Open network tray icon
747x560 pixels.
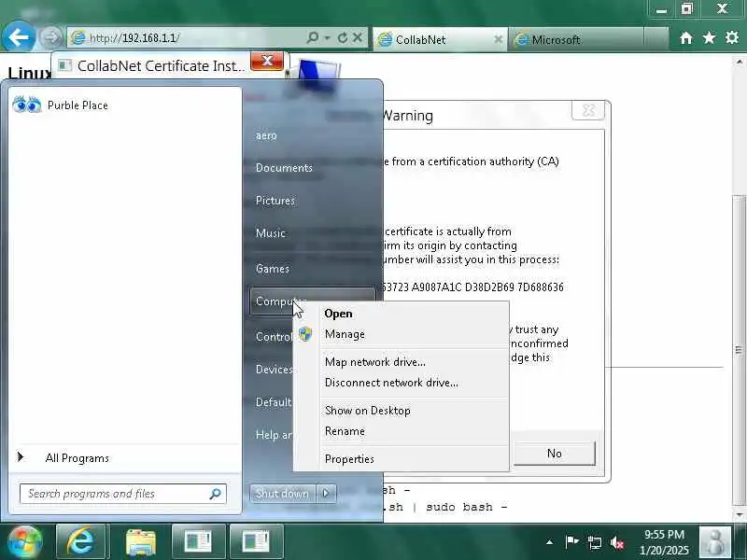coord(595,542)
